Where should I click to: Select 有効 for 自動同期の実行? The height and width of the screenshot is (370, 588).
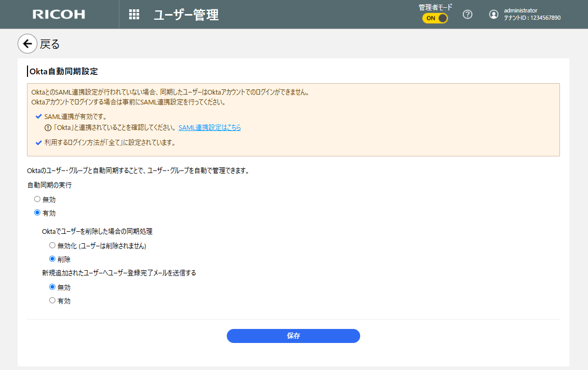pos(37,213)
